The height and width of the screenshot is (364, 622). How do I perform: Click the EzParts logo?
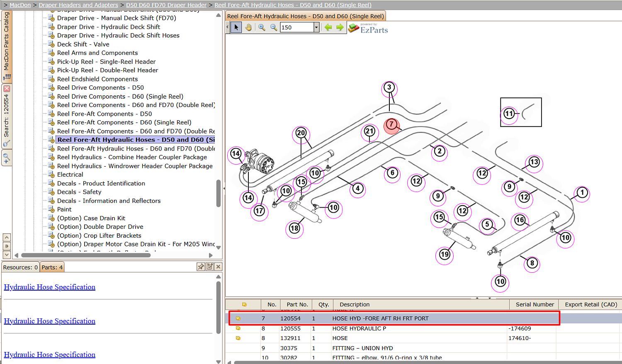pyautogui.click(x=369, y=28)
